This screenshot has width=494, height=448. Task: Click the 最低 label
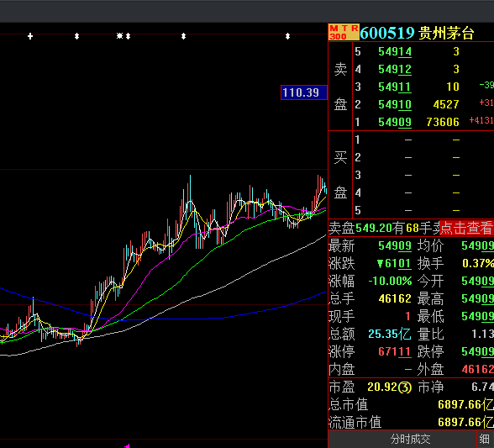(430, 316)
